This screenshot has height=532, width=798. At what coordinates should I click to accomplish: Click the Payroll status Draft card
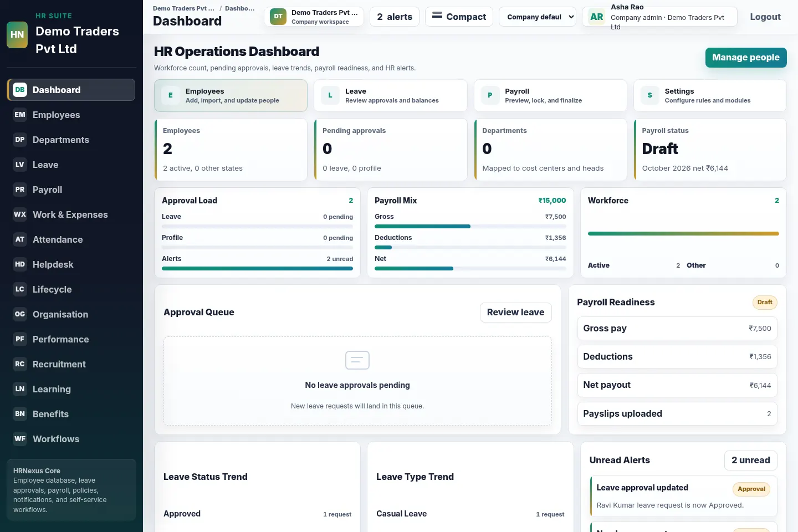click(x=710, y=150)
